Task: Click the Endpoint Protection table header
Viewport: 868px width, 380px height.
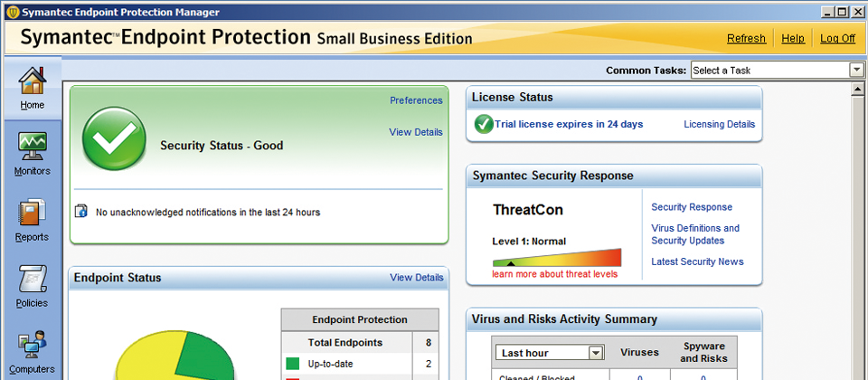Action: point(360,319)
